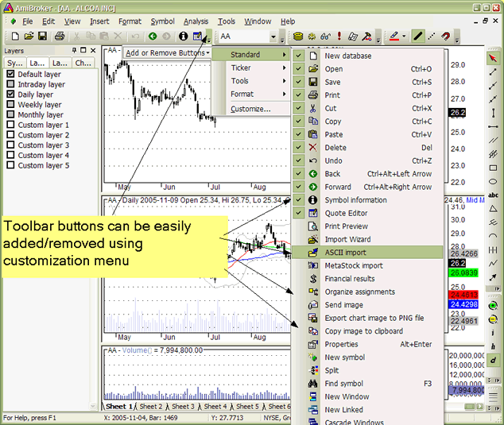Check the Custom layer 1 box
Image resolution: width=504 pixels, height=425 pixels.
10,126
